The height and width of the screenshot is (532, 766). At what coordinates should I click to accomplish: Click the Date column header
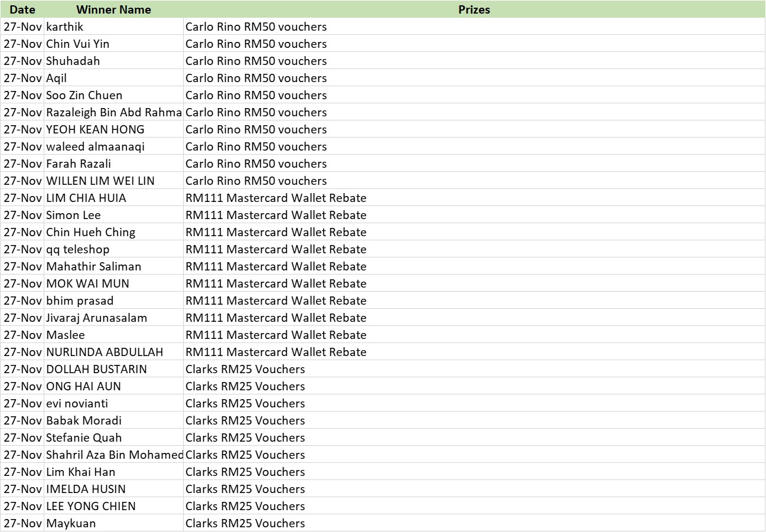22,9
